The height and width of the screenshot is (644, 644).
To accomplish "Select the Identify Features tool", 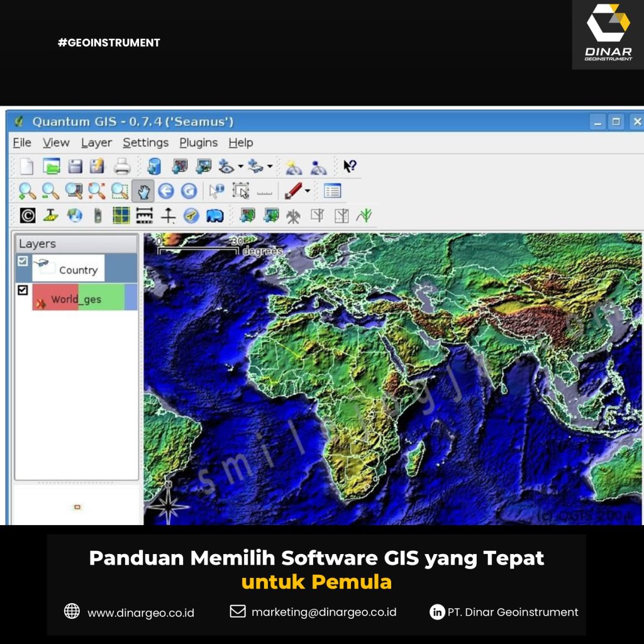I will [x=216, y=191].
